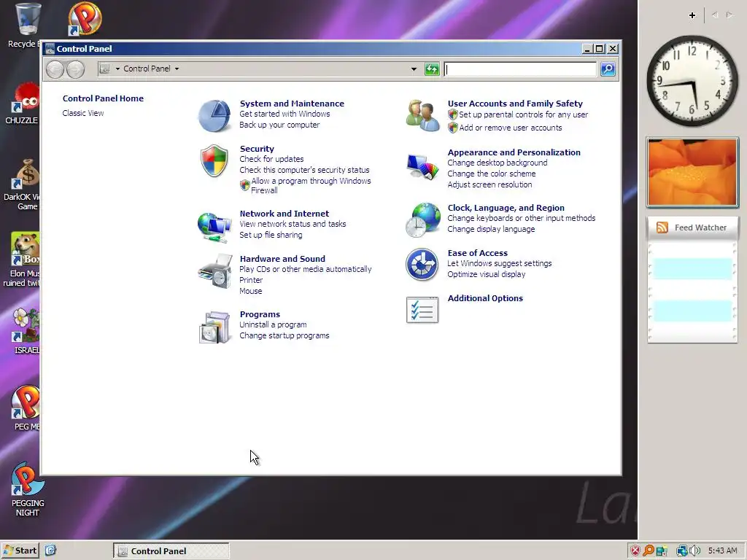The image size is (747, 560).
Task: Open Optimize visual display link
Action: point(487,275)
